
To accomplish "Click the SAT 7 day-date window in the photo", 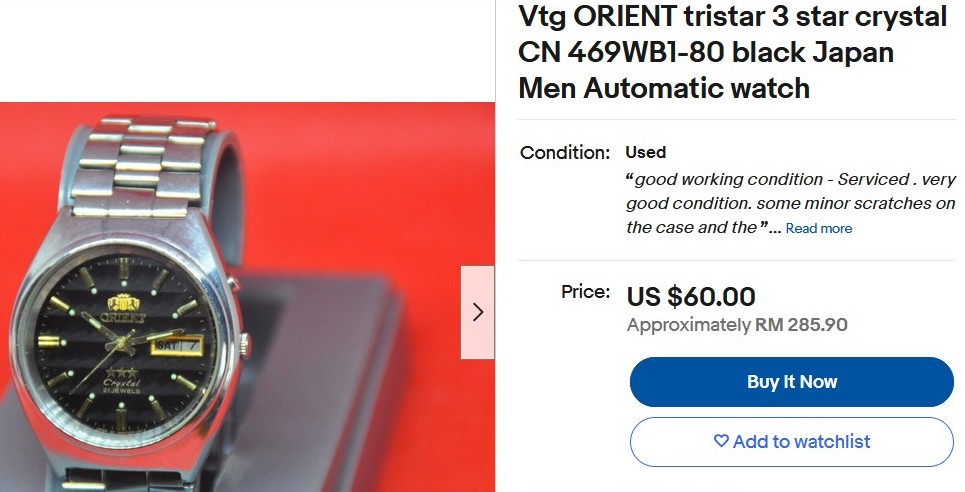I will point(176,345).
